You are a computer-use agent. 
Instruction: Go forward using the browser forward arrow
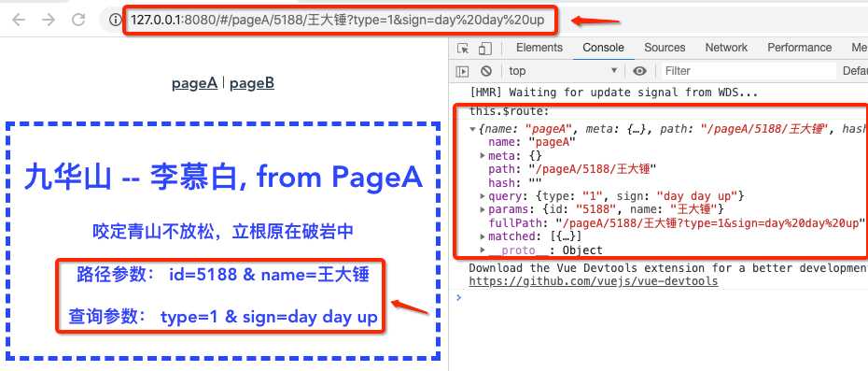tap(49, 21)
